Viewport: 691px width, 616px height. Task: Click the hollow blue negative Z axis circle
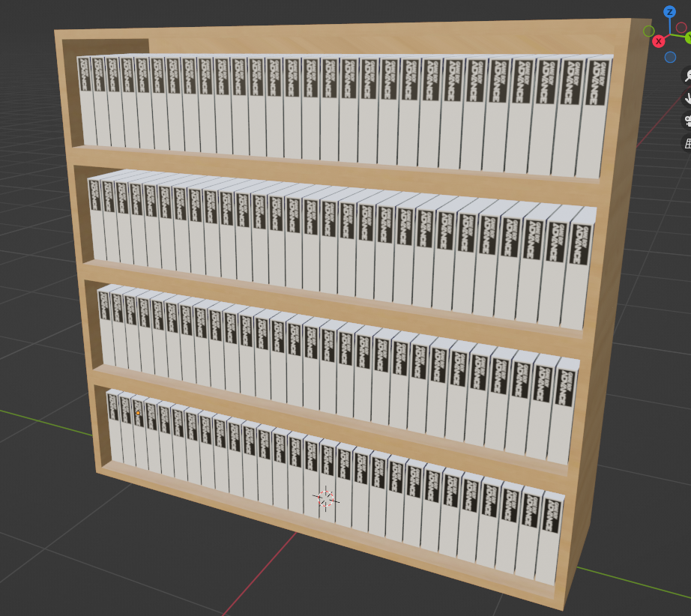click(x=670, y=57)
